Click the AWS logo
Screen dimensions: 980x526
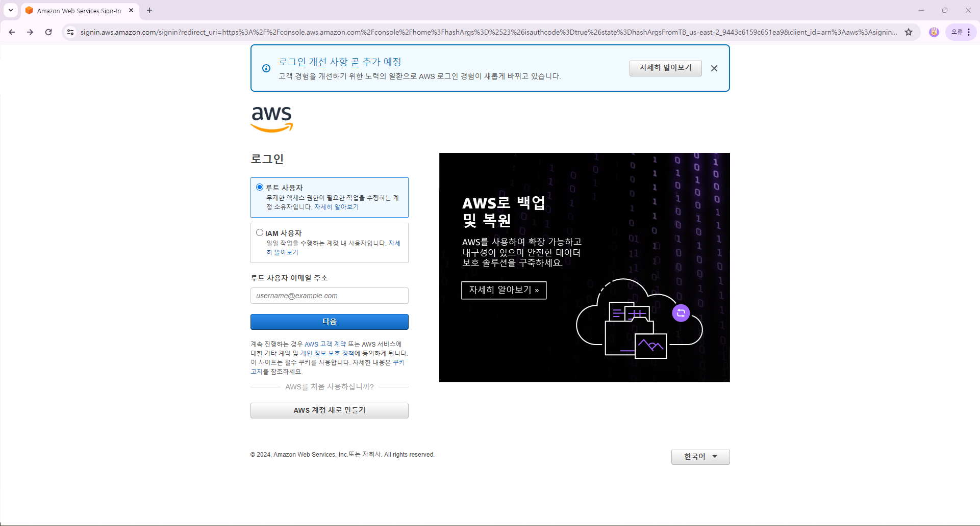271,119
